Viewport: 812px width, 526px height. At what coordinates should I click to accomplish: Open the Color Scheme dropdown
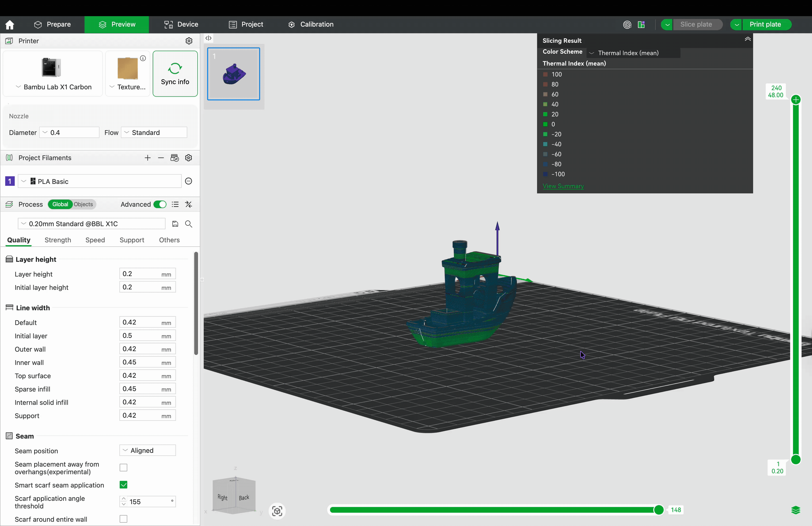point(633,53)
